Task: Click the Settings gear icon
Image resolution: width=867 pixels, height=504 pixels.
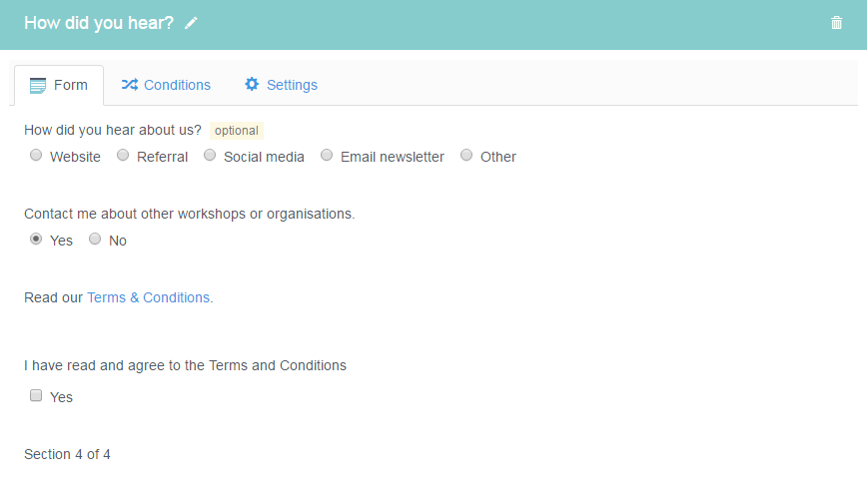Action: point(252,84)
